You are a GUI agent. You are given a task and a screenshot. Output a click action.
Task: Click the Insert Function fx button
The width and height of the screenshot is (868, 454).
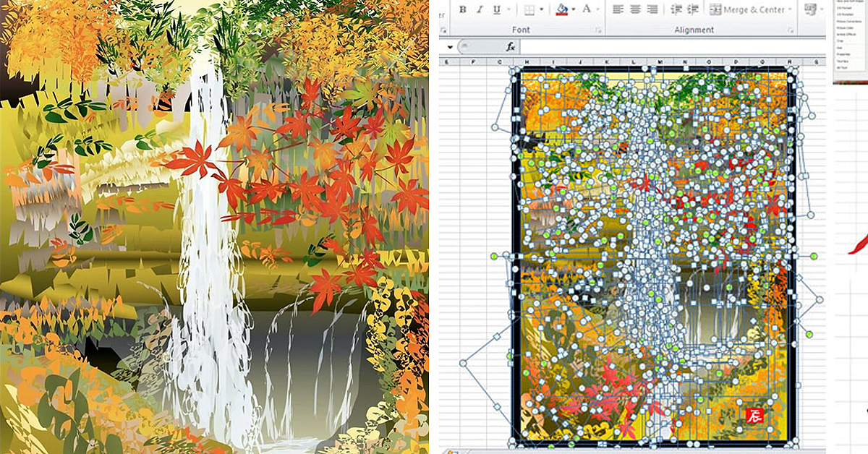(511, 47)
